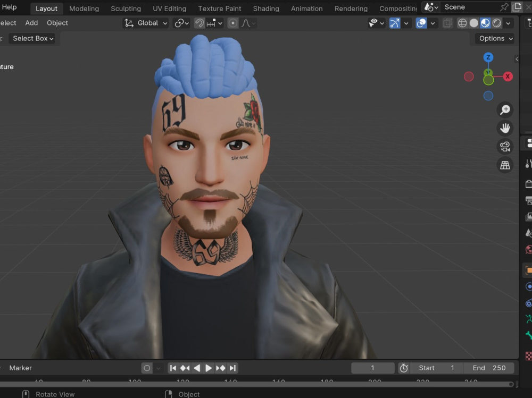Open the Add menu
Screen dimensions: 532x398
[x=31, y=23]
